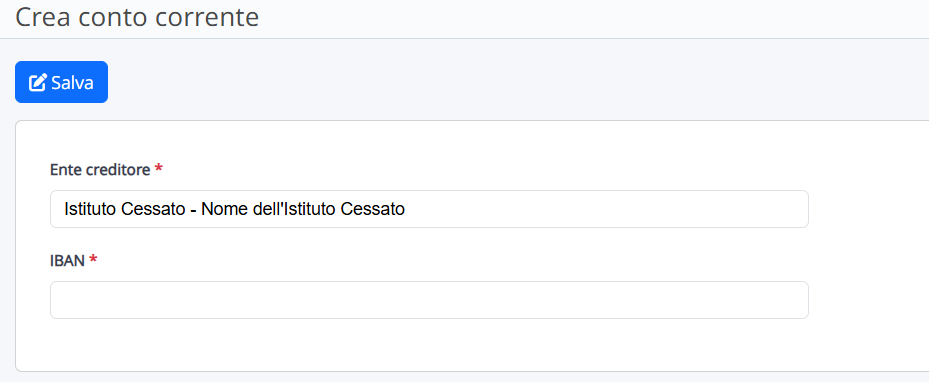This screenshot has height=382, width=929.
Task: Place cursor after 'Nome dell'Istituto Cessato' text
Action: 406,209
